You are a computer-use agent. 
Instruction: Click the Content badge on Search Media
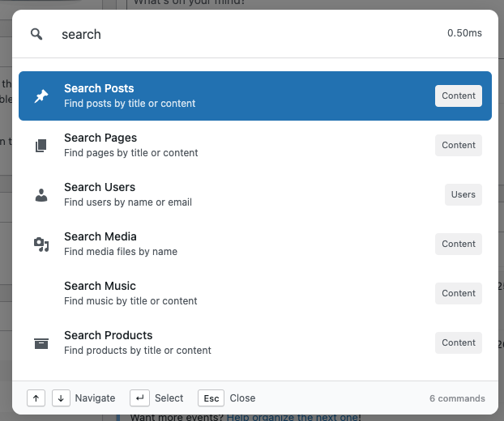tap(459, 245)
